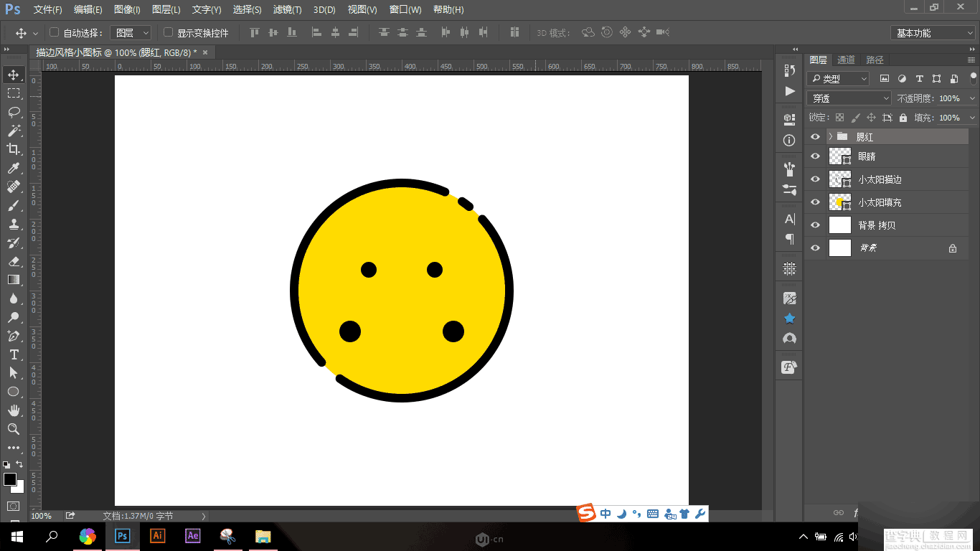Screen dimensions: 980x551
Task: Toggle lock transparent pixels
Action: (839, 118)
